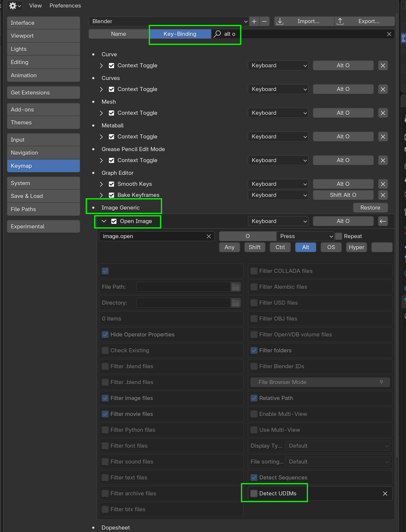
Task: Toggle the Alt modifier button
Action: (x=305, y=247)
